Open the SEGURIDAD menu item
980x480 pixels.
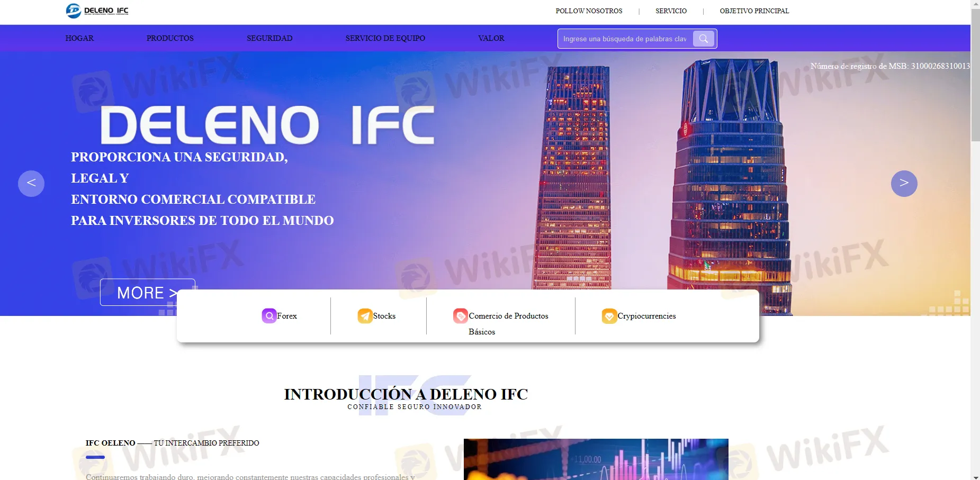pyautogui.click(x=269, y=38)
